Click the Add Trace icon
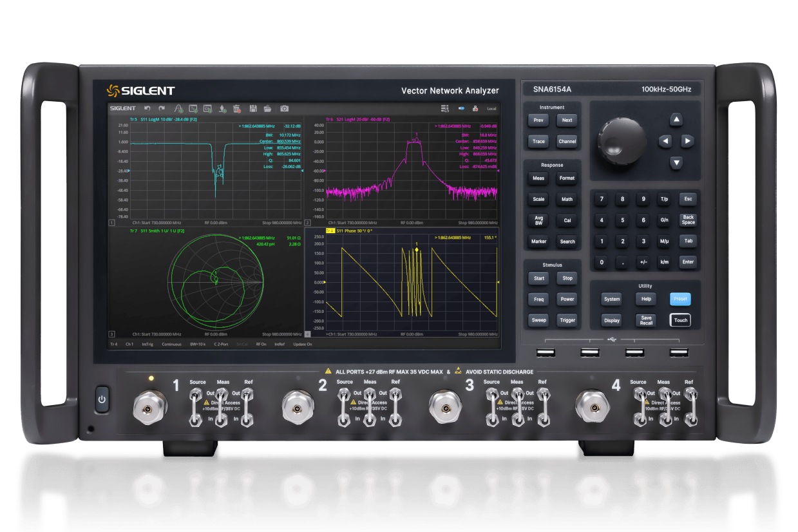 [192, 108]
